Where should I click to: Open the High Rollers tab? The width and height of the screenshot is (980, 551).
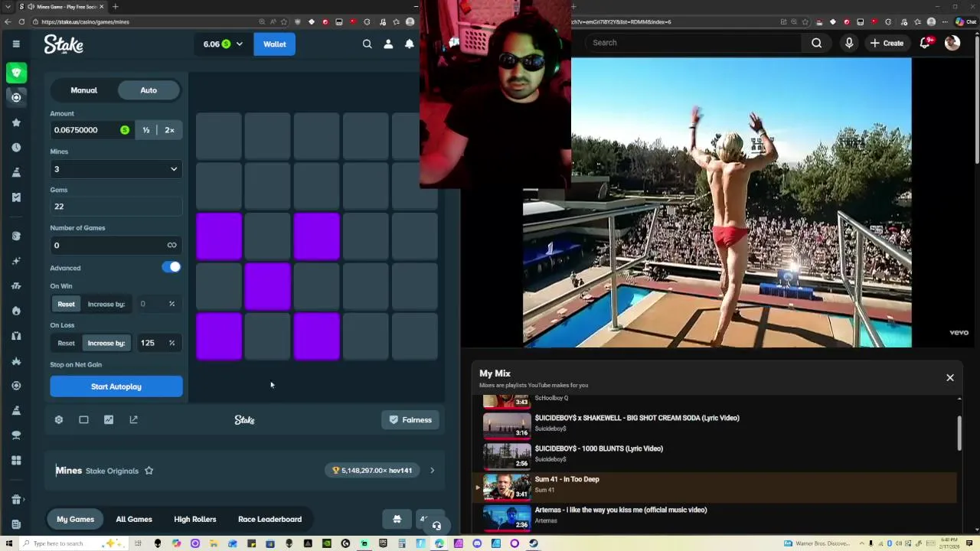195,519
